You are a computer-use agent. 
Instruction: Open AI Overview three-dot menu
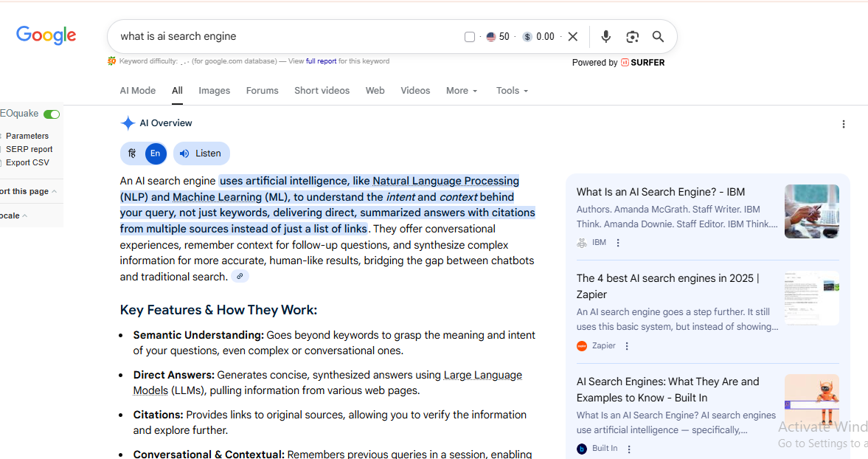pyautogui.click(x=843, y=124)
